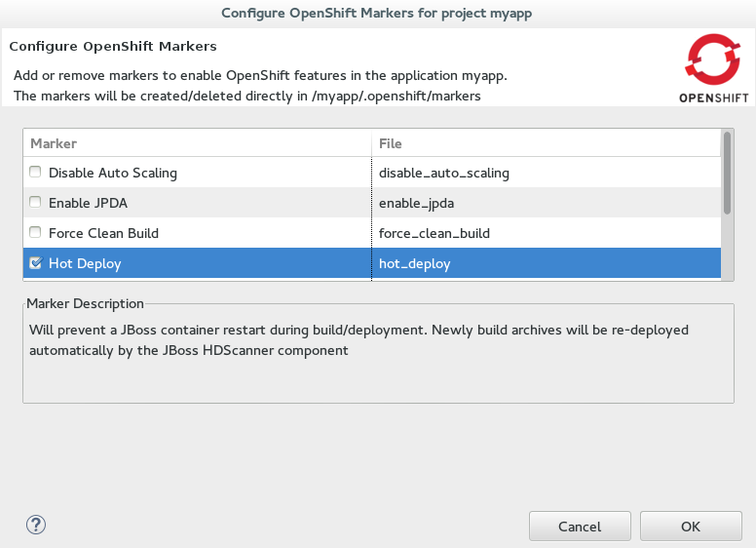Image resolution: width=756 pixels, height=548 pixels.
Task: Sort by the File column header
Action: pos(547,143)
